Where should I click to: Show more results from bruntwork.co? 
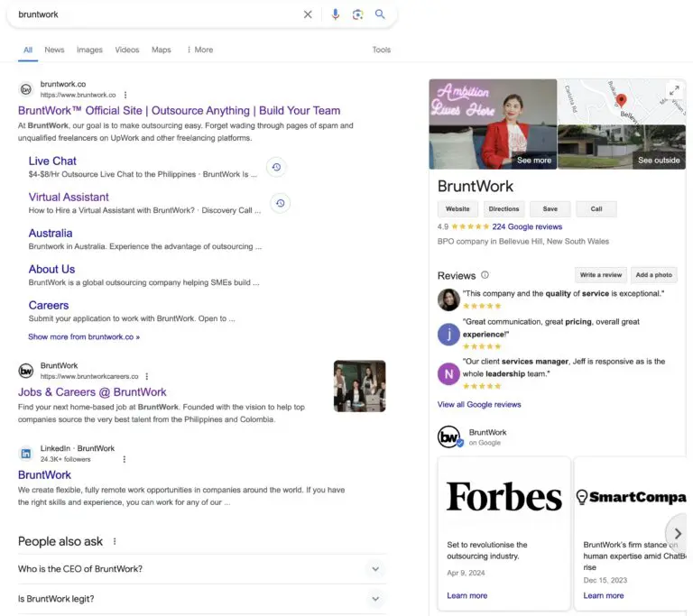click(84, 336)
